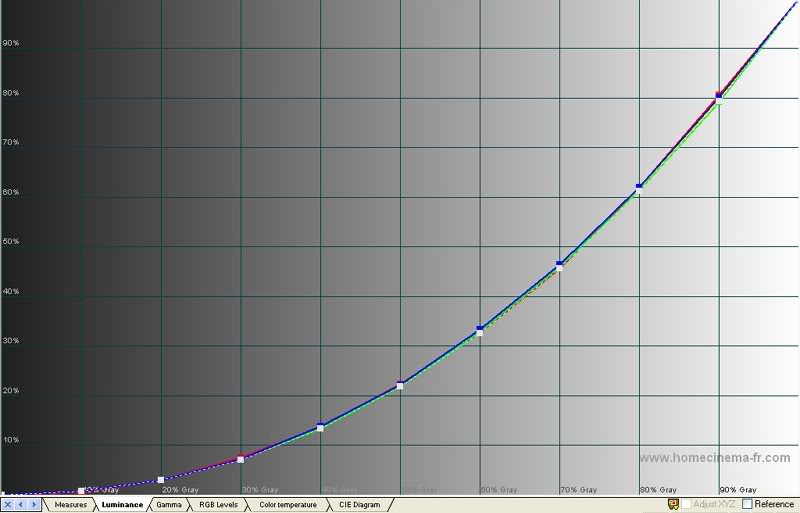This screenshot has height=513, width=800.
Task: Show the CIE Diagram tab
Action: (x=360, y=505)
